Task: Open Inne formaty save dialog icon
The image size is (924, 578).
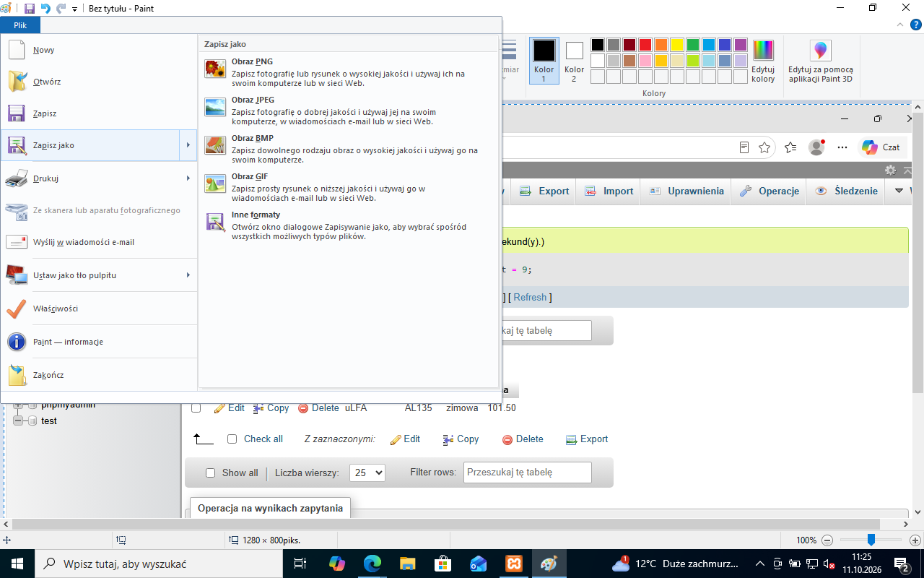Action: (x=215, y=222)
